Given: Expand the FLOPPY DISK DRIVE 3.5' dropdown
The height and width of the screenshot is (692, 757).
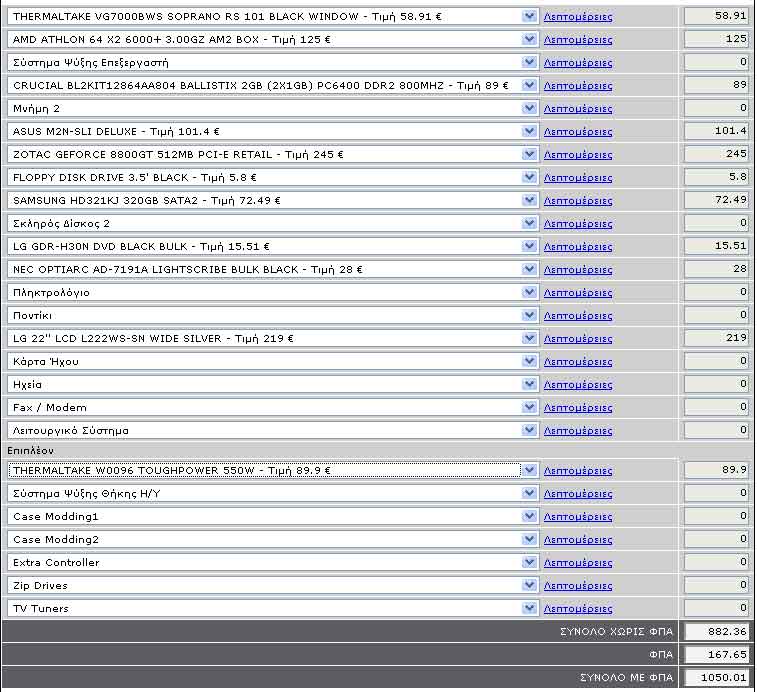Looking at the screenshot, I should pyautogui.click(x=273, y=177).
